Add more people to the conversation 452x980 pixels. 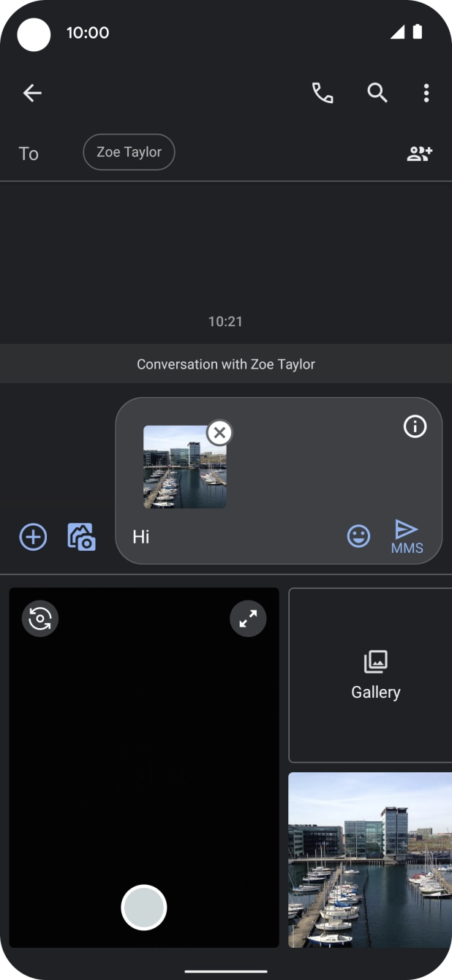pos(420,154)
